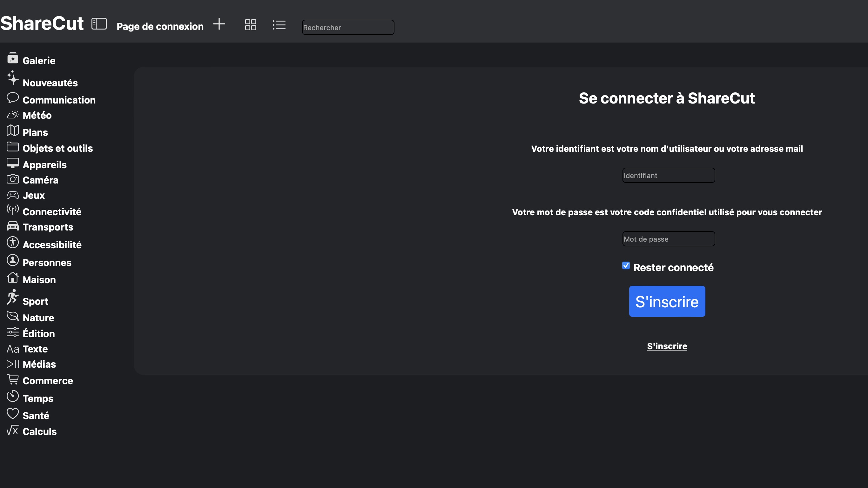This screenshot has height=488, width=868.
Task: Uncheck the Rester connecté checkbox
Action: [x=626, y=266]
